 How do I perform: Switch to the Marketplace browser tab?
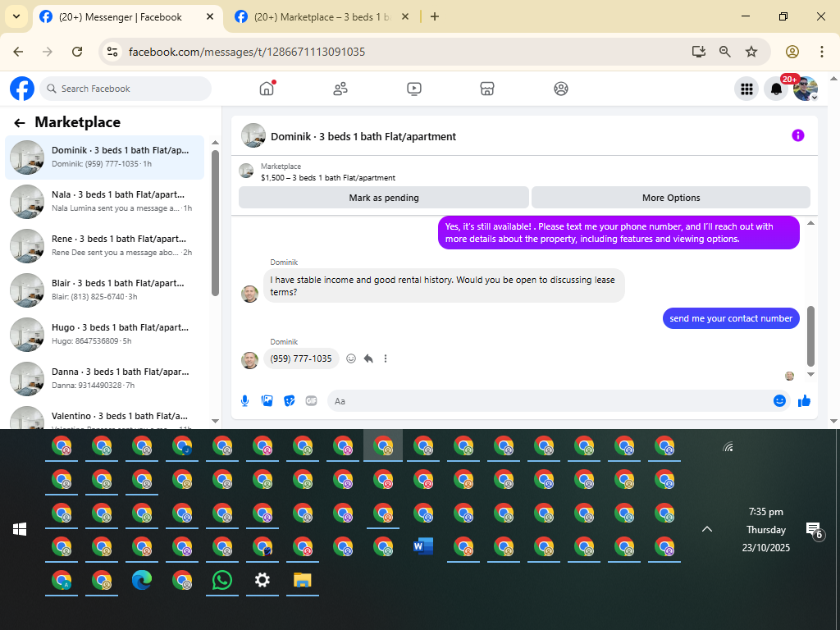[x=322, y=17]
